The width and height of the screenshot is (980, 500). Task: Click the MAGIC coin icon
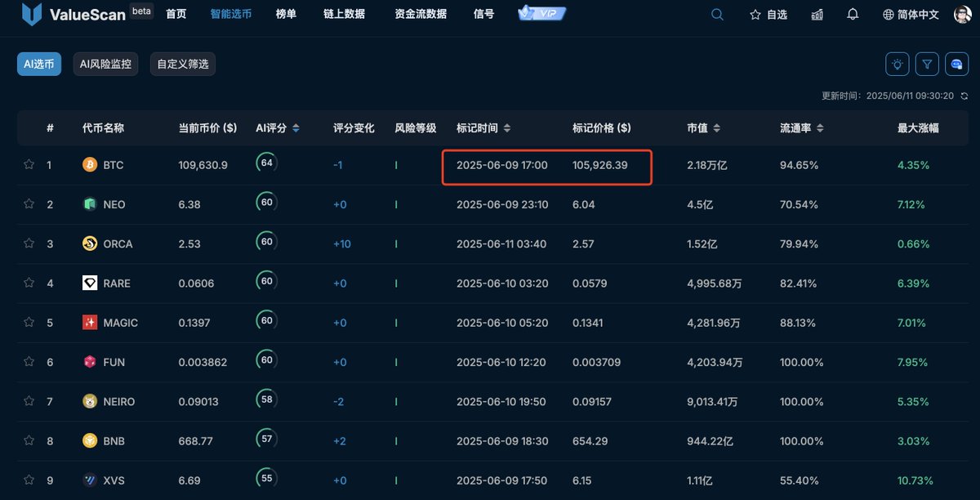(x=90, y=323)
